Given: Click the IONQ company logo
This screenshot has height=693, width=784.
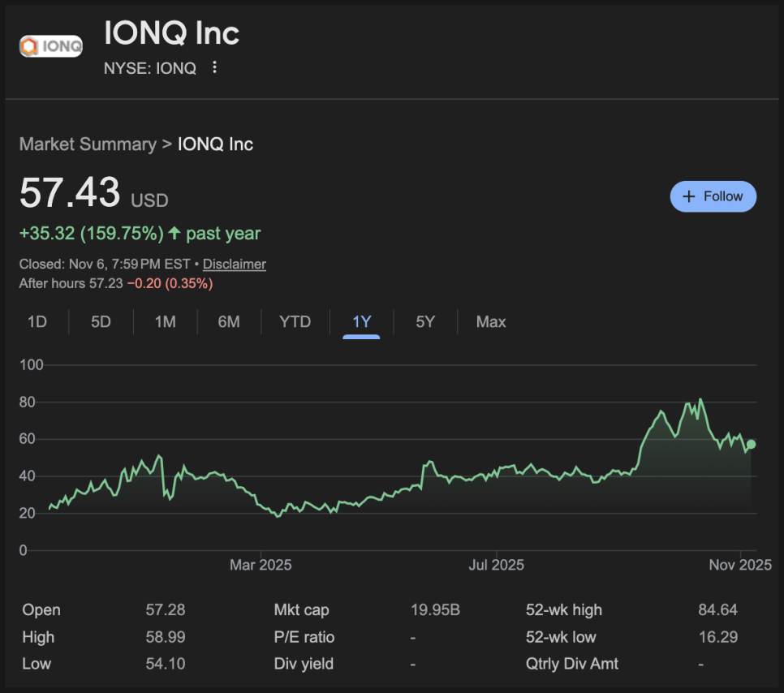Looking at the screenshot, I should coord(51,46).
